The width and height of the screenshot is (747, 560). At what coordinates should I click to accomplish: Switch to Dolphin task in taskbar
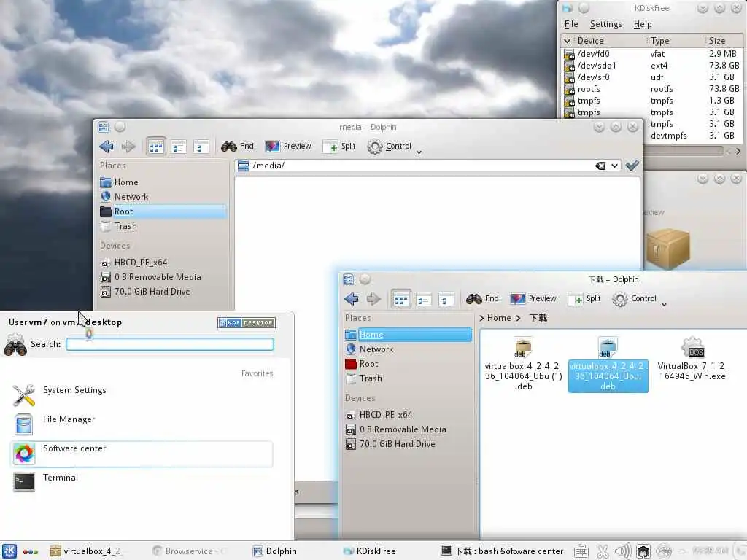click(x=274, y=551)
